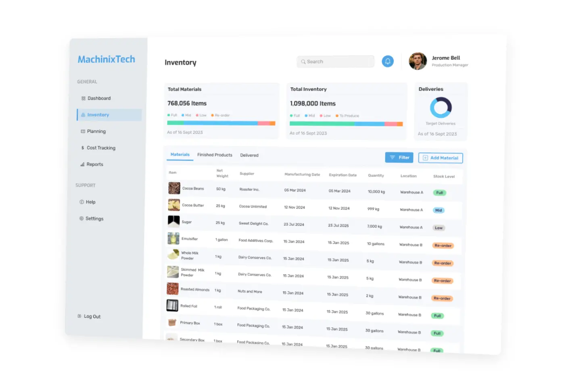Click the Filter button
564x392 pixels.
399,158
